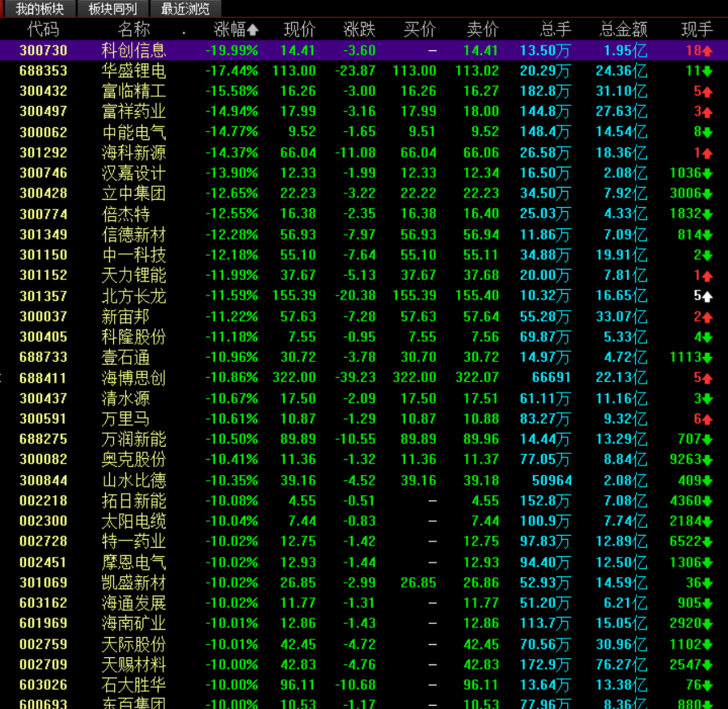Viewport: 728px width, 709px height.
Task: Click stock name 倍杰特
Action: 126,214
